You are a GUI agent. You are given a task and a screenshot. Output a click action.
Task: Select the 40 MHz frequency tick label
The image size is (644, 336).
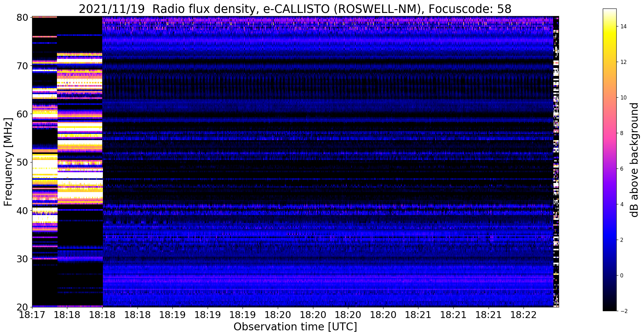22,210
